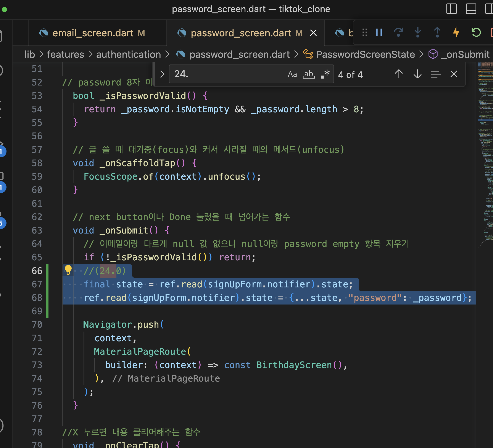Pause the debug session
The image size is (493, 448).
tap(379, 32)
